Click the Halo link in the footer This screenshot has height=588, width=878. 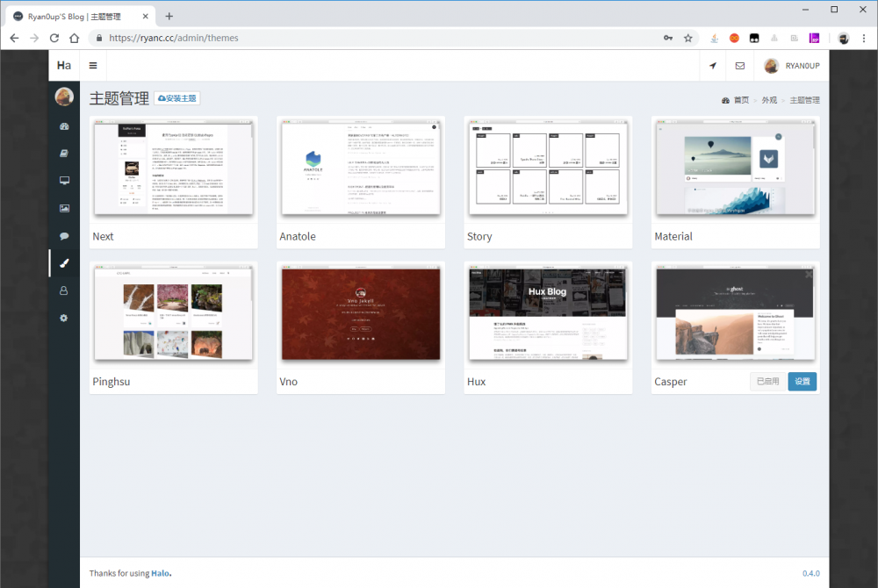[x=160, y=573]
